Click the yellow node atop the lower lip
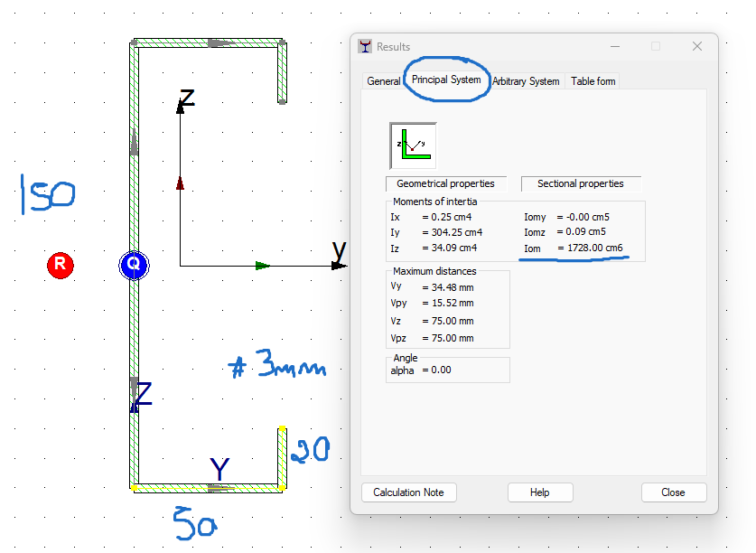Image resolution: width=756 pixels, height=553 pixels. pos(283,428)
